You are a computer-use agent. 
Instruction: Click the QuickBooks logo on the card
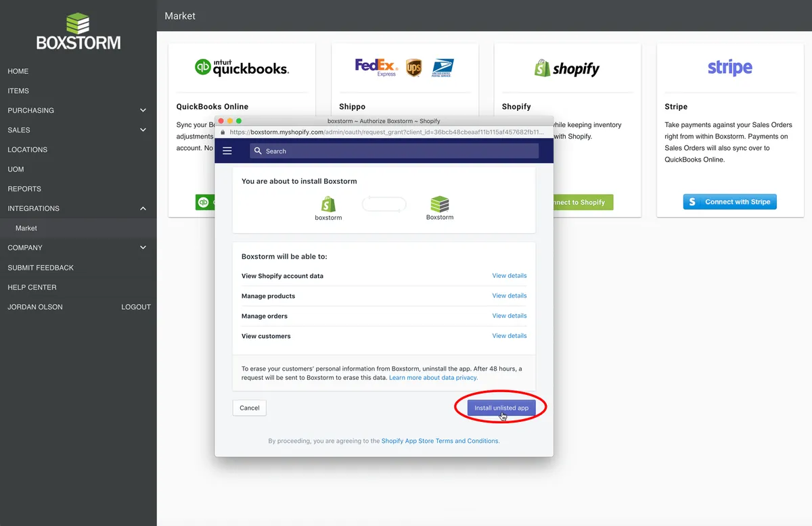(x=242, y=67)
